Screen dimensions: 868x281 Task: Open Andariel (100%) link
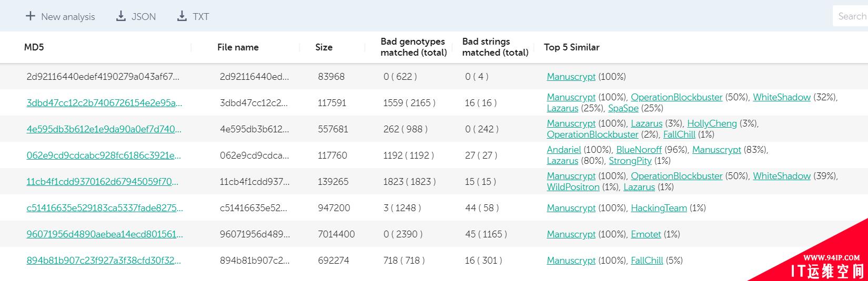(x=564, y=150)
